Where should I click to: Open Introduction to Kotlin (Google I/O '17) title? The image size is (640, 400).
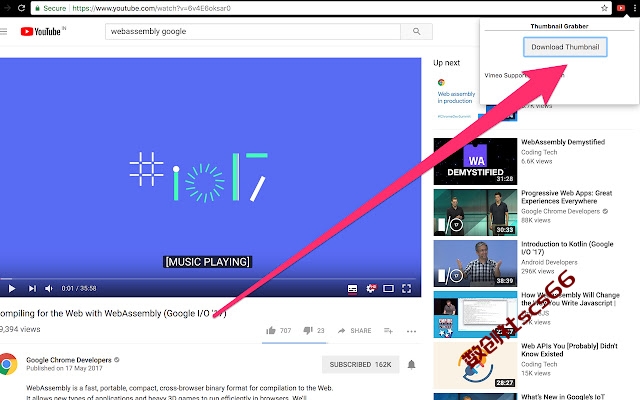click(x=567, y=248)
